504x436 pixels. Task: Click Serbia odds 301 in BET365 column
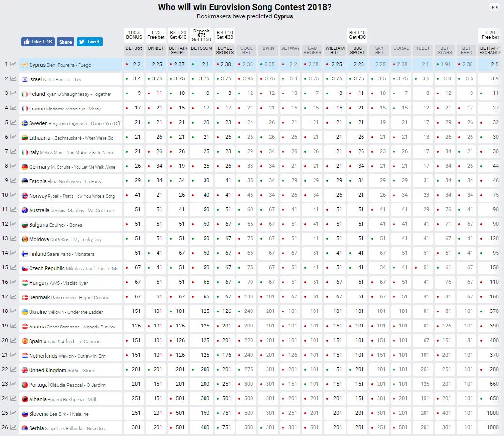[134, 427]
